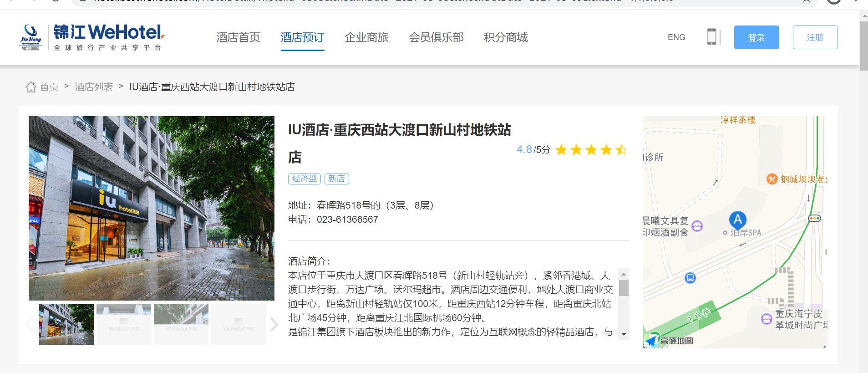Open 酒店首页 navigation tab
This screenshot has width=868, height=373.
point(238,37)
